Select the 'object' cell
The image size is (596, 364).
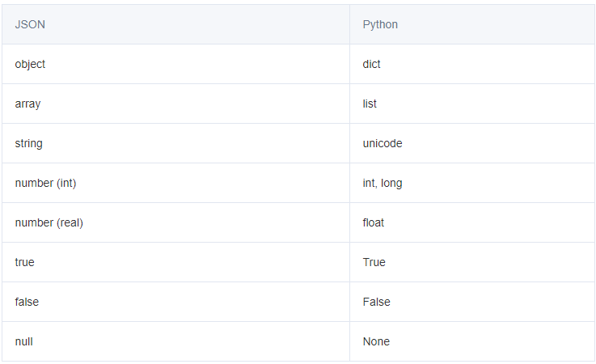tap(30, 64)
